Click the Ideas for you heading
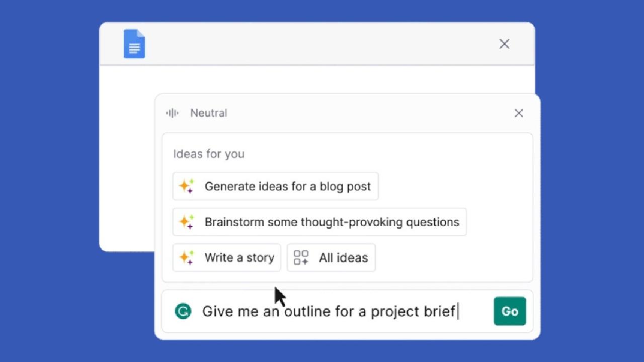644x362 pixels. (209, 154)
